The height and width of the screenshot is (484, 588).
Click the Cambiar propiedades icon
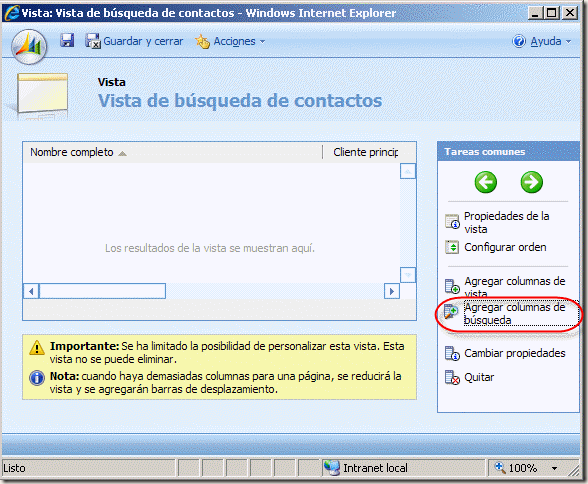452,354
